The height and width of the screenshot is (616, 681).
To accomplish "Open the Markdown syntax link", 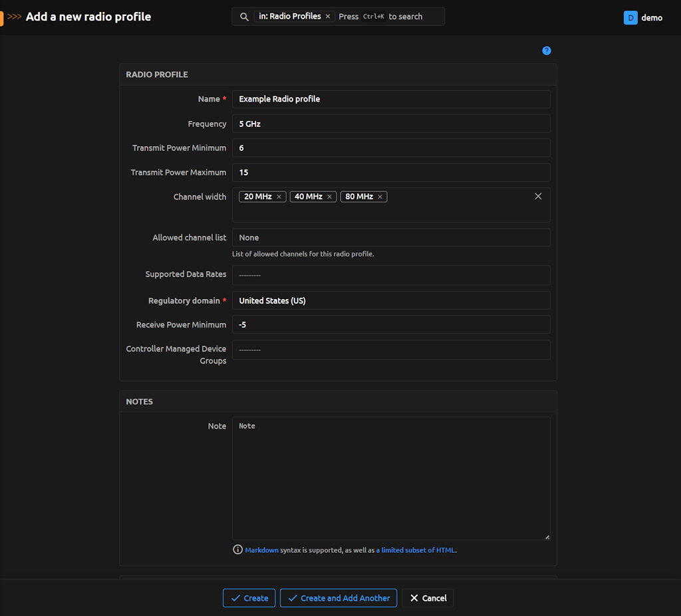I will [x=262, y=550].
